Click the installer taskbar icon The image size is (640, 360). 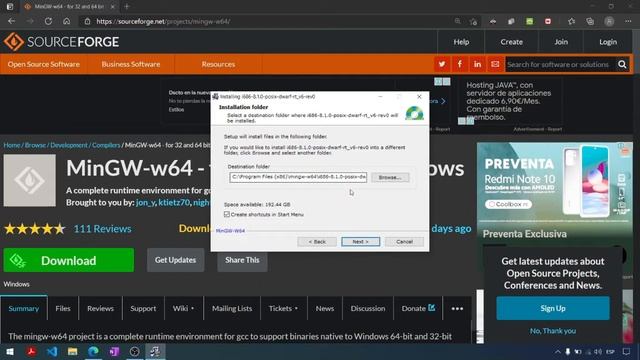pyautogui.click(x=155, y=351)
